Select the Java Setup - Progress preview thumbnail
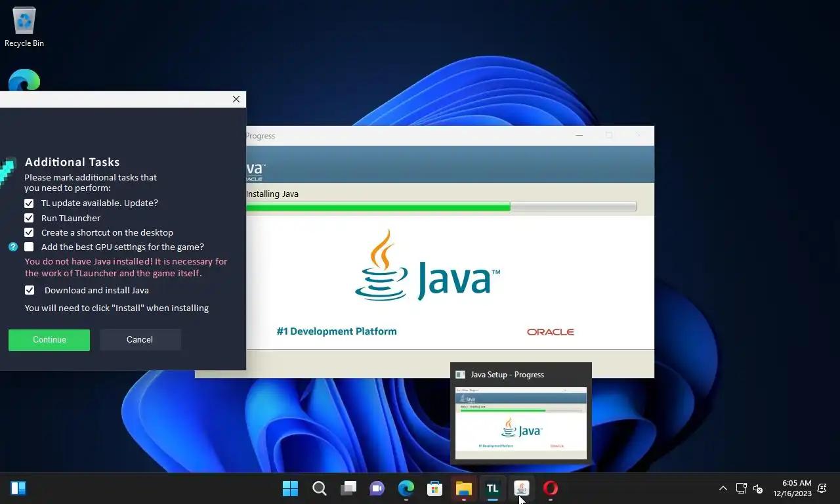The height and width of the screenshot is (504, 840). tap(521, 423)
